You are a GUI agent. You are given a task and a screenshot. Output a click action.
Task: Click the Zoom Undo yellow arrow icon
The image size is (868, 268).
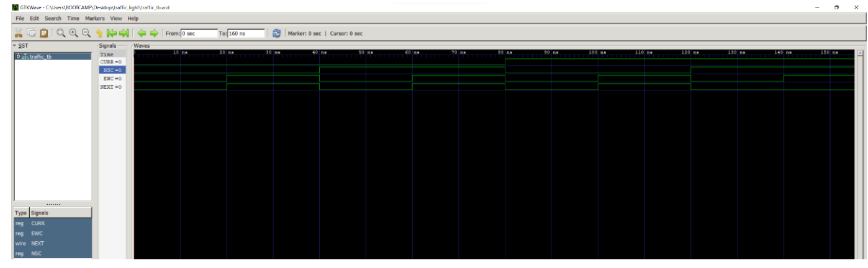tap(99, 33)
